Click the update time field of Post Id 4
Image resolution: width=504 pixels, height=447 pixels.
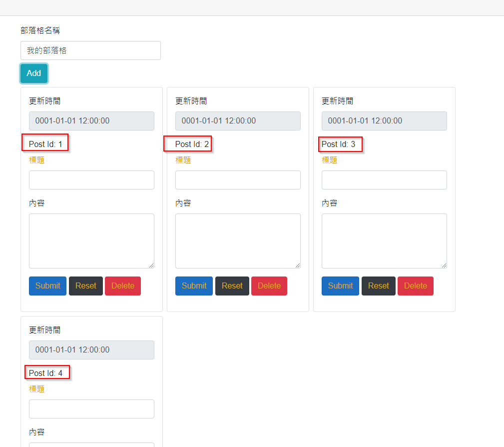click(x=91, y=350)
